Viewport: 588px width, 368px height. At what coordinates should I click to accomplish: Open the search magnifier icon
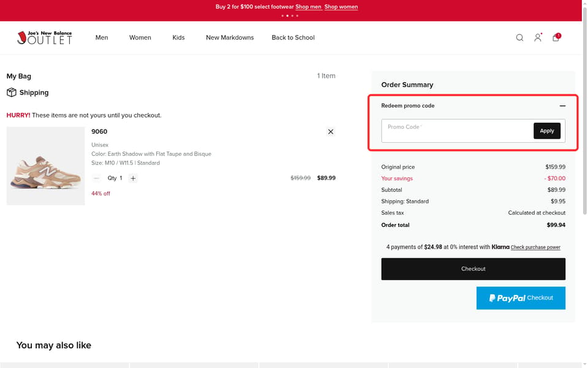point(519,37)
